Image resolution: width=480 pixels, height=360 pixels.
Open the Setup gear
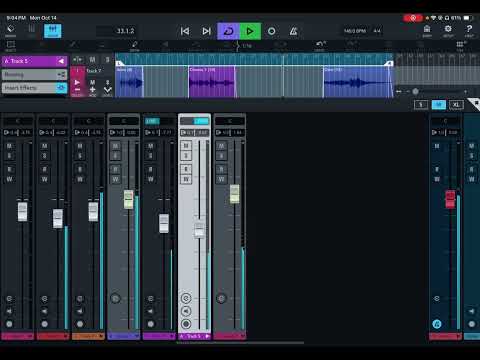[x=448, y=30]
